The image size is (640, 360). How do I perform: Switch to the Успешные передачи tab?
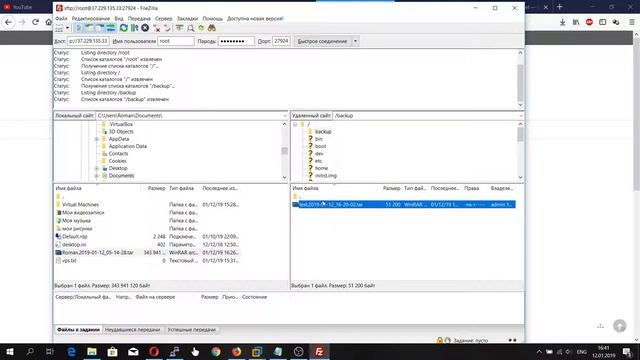pos(191,329)
